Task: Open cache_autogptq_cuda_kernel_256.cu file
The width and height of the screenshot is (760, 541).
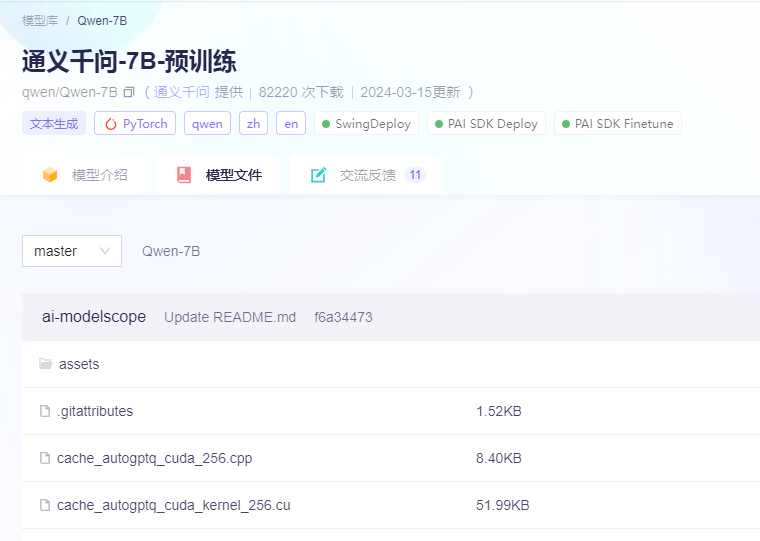Action: (174, 505)
